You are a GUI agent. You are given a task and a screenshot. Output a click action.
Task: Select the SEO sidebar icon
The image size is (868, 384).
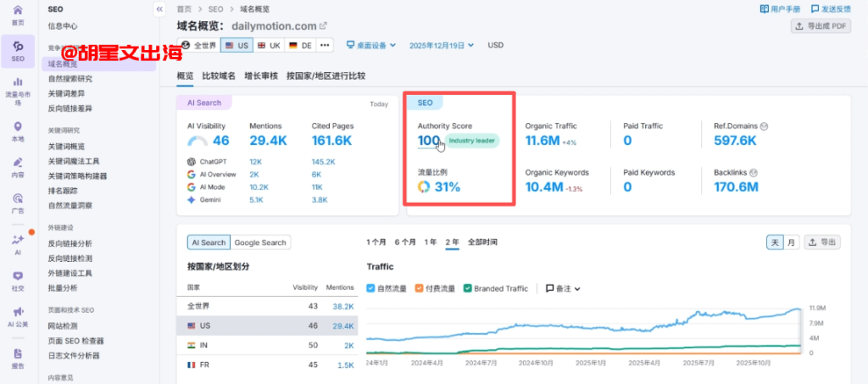(x=18, y=51)
